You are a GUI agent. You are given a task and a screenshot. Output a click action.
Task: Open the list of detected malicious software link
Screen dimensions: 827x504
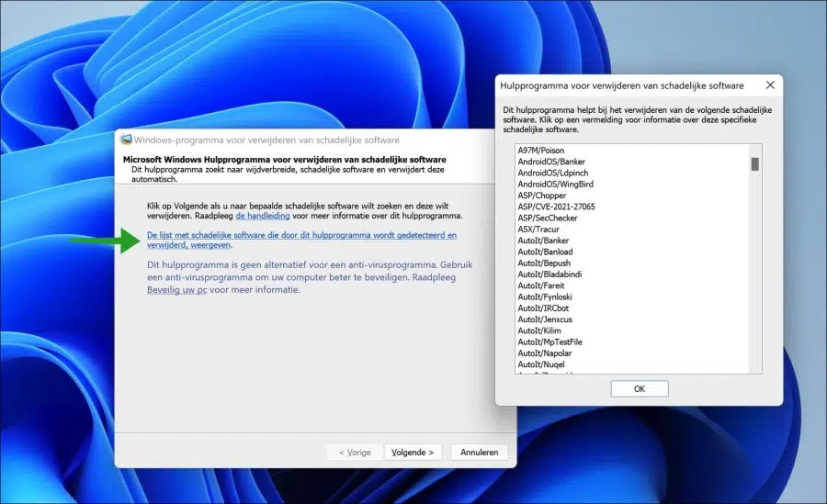301,240
